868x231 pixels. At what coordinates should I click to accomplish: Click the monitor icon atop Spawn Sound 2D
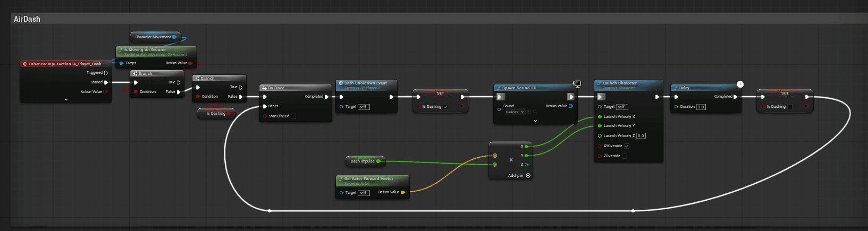[x=577, y=84]
